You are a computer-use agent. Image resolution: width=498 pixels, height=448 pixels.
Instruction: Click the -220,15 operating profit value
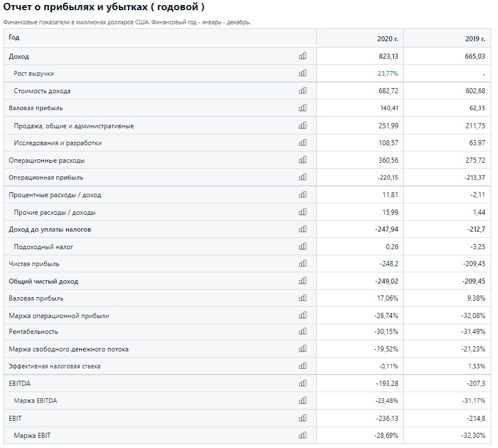click(x=387, y=177)
